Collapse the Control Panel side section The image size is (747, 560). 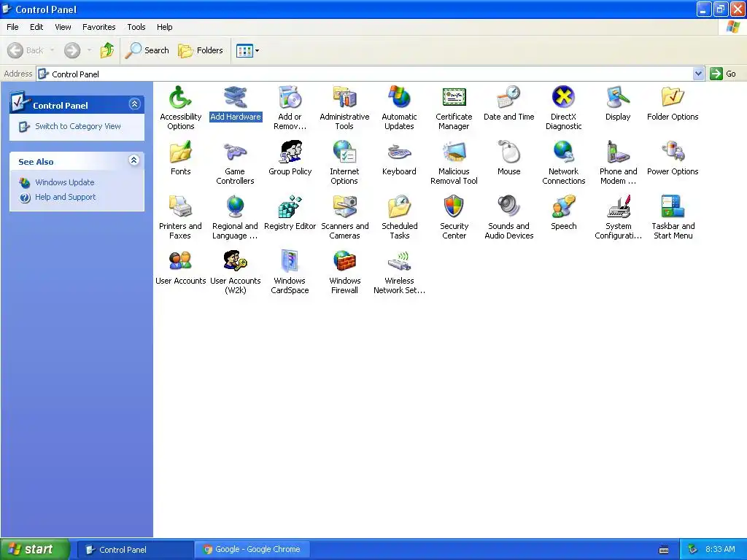click(x=134, y=104)
